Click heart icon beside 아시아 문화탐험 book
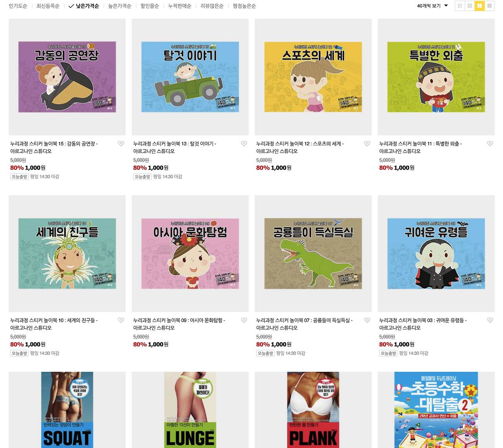 (x=244, y=320)
